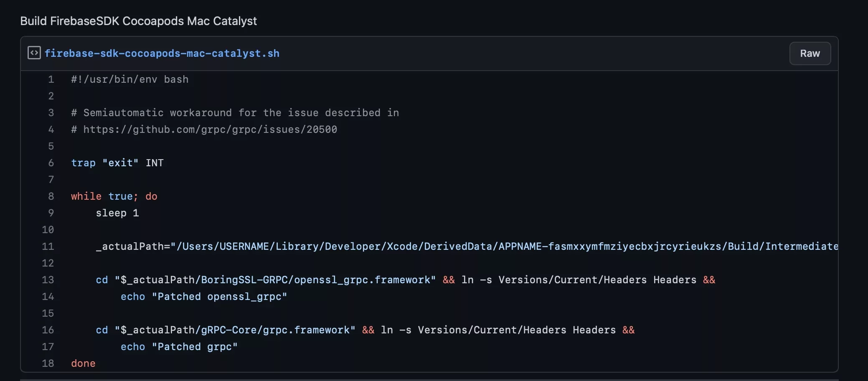
Task: Open the firebase-sdk-cocoapods-mac-catalyst.sh file link
Action: 162,53
